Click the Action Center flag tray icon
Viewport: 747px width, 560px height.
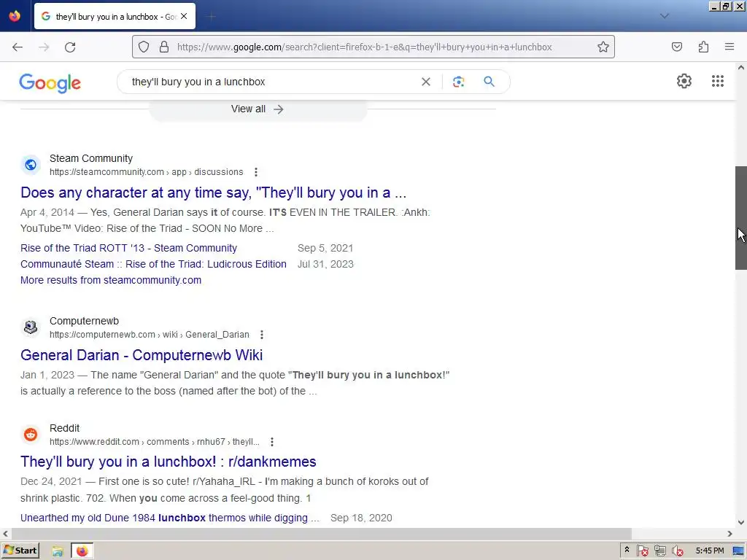coord(642,551)
